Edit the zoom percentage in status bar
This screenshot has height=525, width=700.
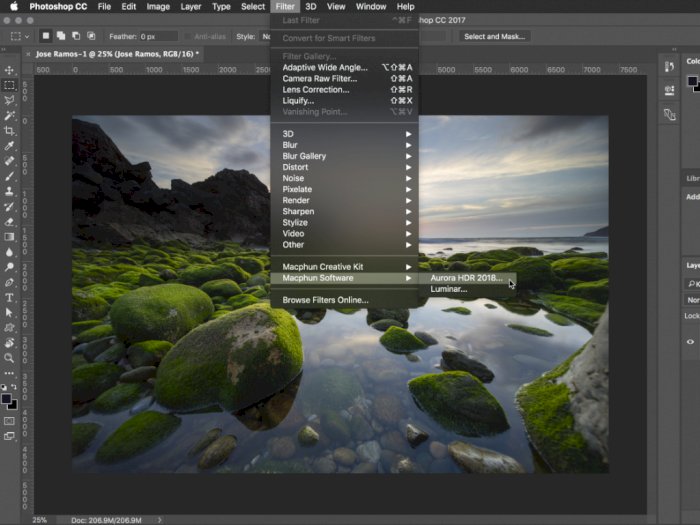[40, 520]
